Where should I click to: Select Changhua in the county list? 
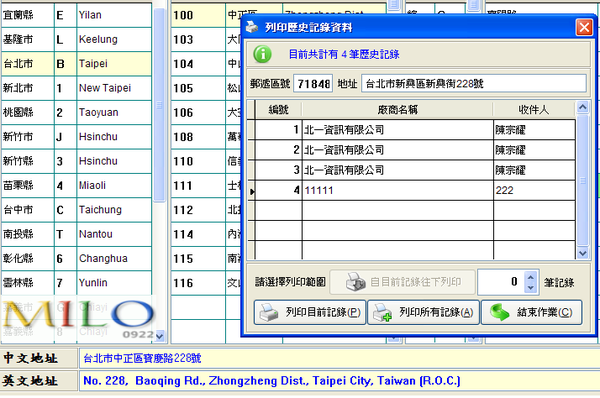point(77,258)
